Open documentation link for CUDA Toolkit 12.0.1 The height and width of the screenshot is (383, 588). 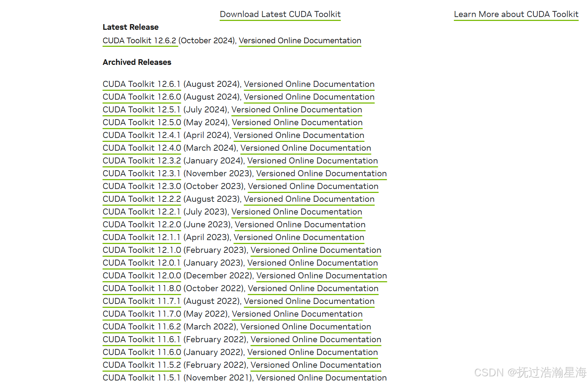[x=312, y=263]
